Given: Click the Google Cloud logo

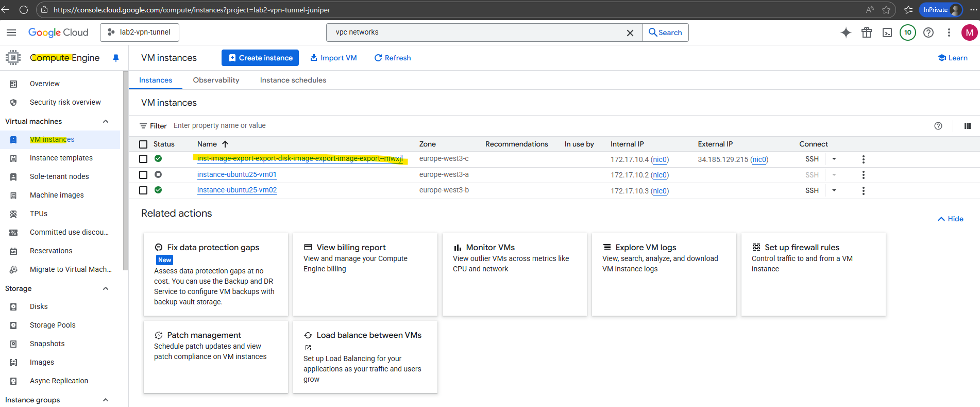Looking at the screenshot, I should [58, 32].
